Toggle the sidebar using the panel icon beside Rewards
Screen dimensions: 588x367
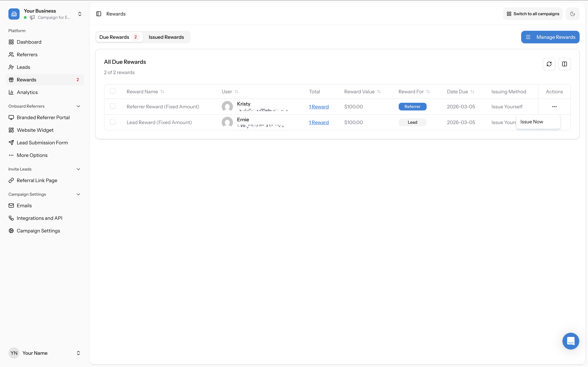pyautogui.click(x=99, y=14)
